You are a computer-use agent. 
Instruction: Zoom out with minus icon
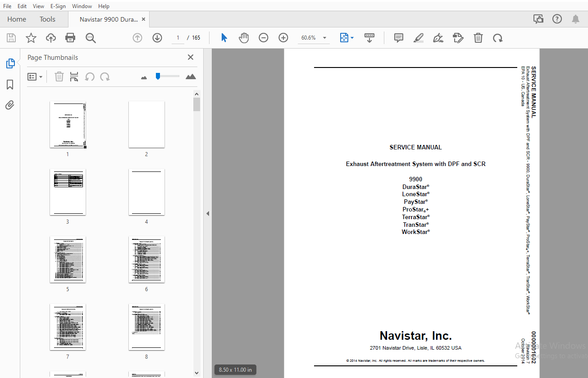[x=264, y=38]
